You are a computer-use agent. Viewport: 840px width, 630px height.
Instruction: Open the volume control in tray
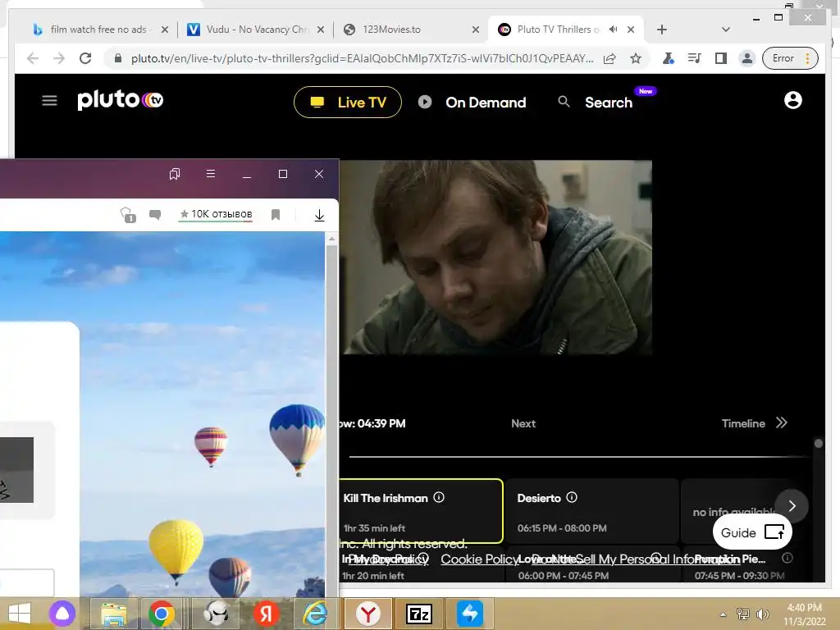click(x=762, y=614)
